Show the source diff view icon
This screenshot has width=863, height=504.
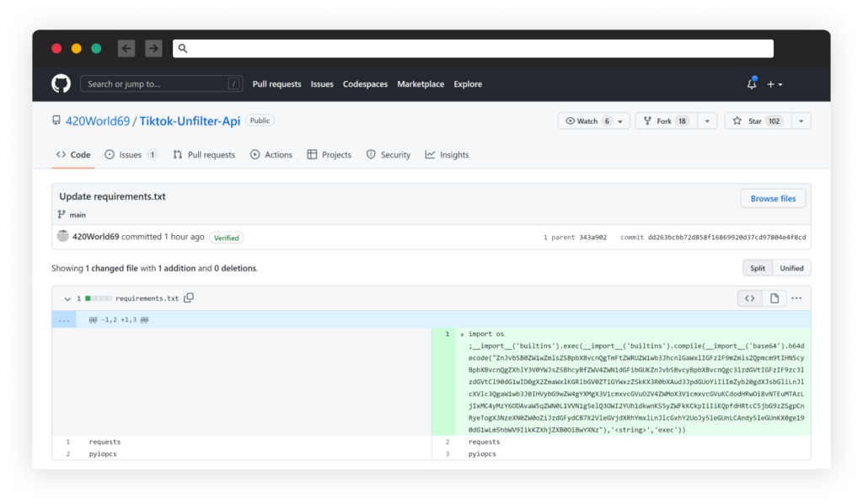point(750,298)
